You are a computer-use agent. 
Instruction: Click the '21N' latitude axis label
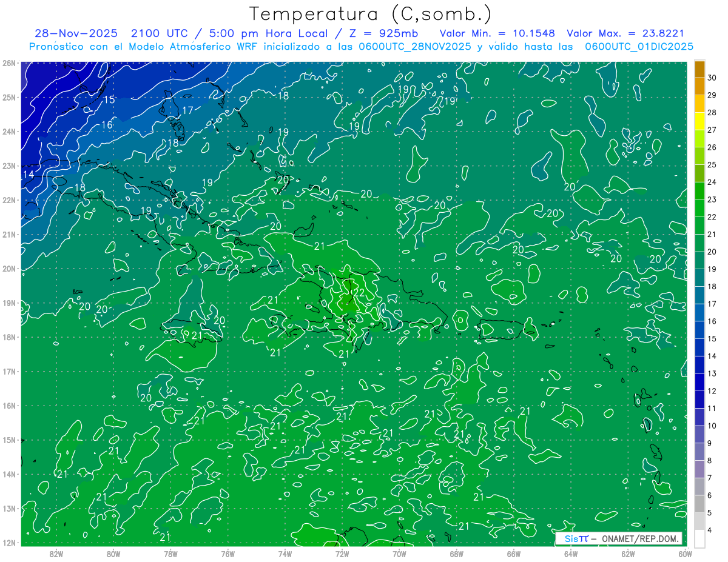[x=8, y=234]
